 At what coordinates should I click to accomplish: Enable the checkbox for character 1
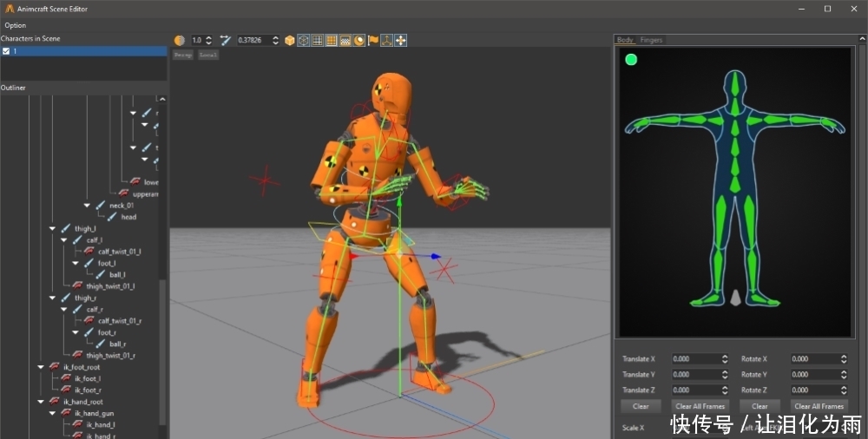tap(6, 51)
